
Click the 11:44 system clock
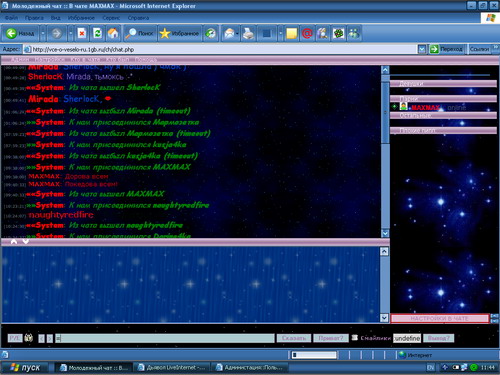[x=488, y=368]
